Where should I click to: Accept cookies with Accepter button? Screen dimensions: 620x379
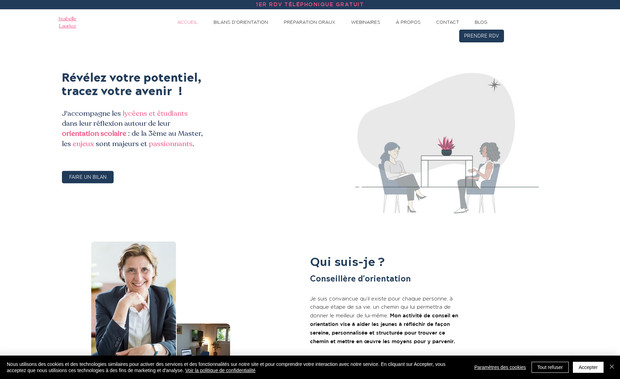(588, 367)
